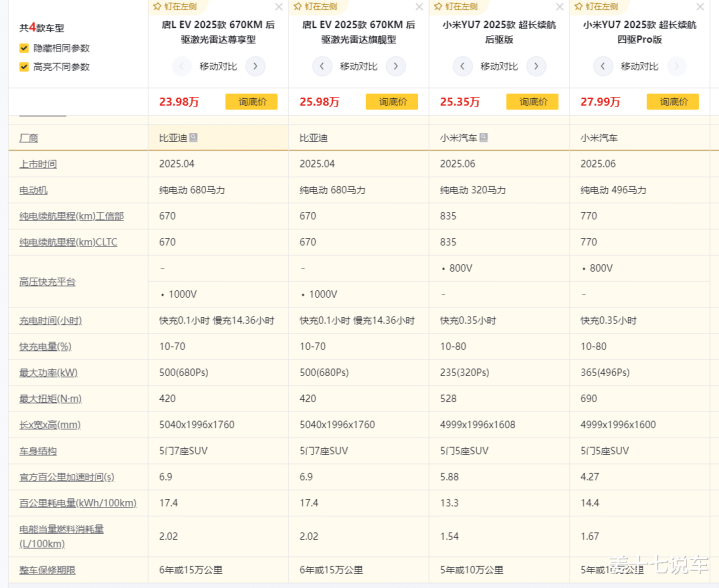This screenshot has width=719, height=588.
Task: Open the 长x宽x高(mm) parameter label
Action: (x=50, y=425)
